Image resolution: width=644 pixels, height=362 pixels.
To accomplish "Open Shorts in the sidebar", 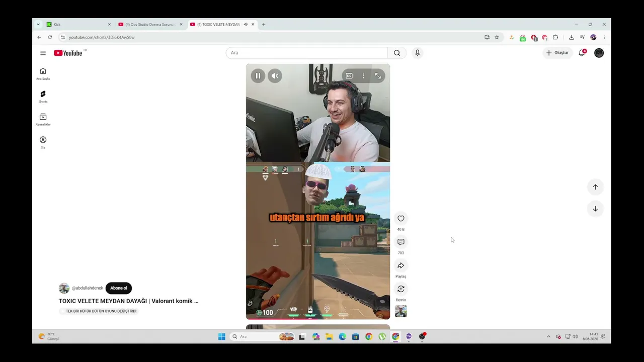I will click(x=43, y=97).
